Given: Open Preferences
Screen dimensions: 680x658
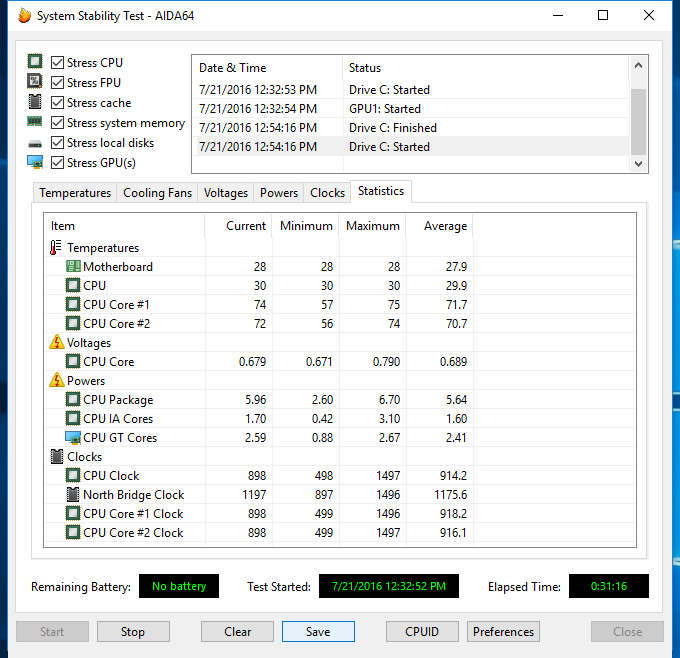Looking at the screenshot, I should (x=503, y=632).
